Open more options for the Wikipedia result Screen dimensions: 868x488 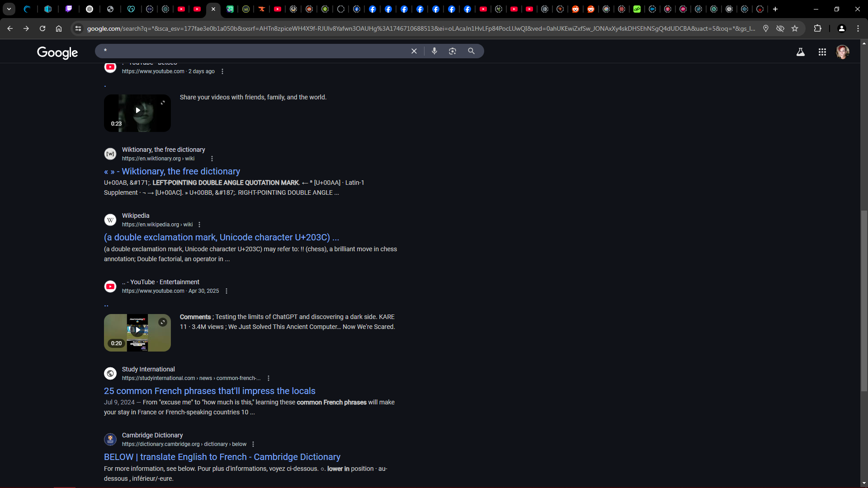199,225
